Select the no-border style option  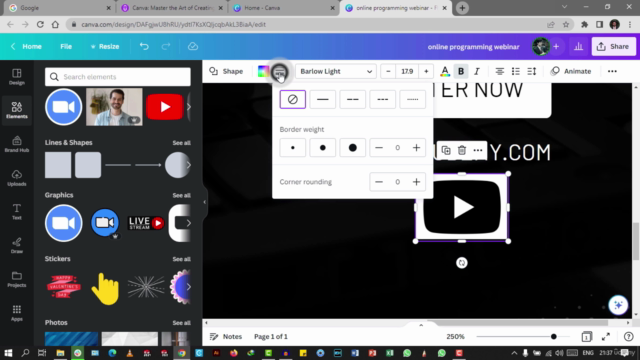pos(293,99)
